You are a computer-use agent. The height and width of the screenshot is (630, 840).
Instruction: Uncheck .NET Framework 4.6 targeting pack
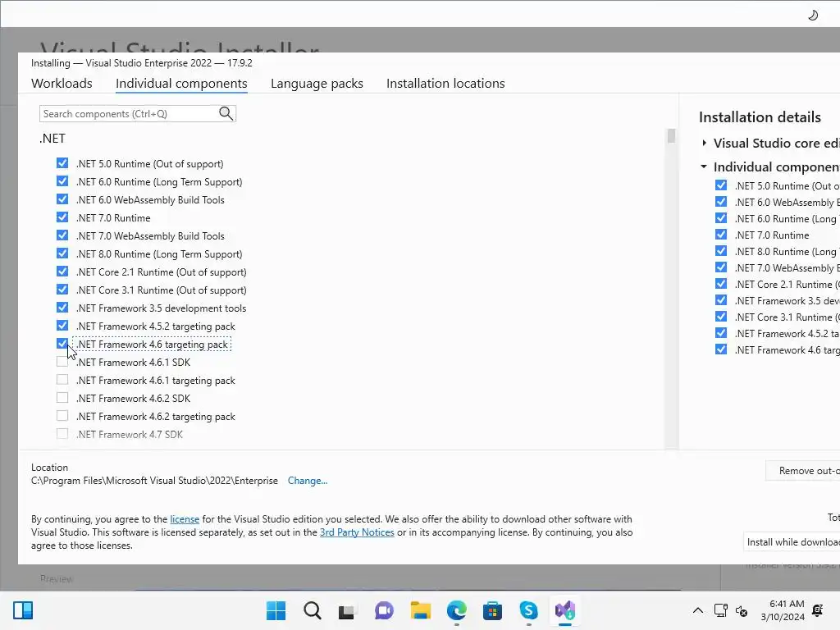[62, 344]
